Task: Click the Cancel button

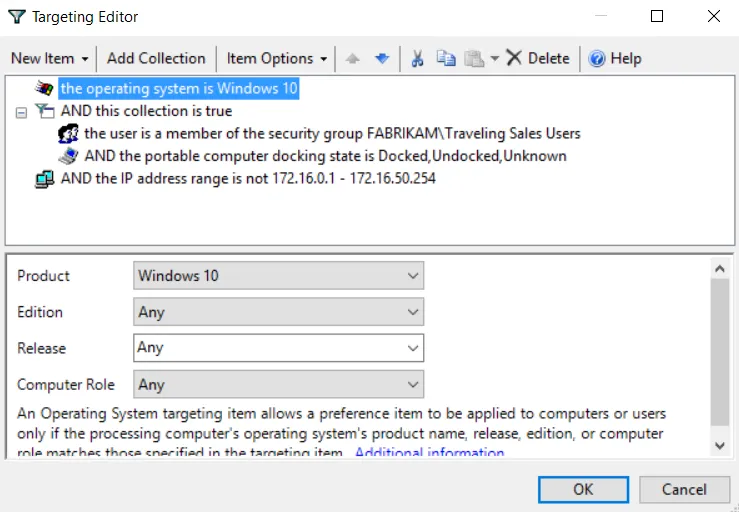Action: click(684, 489)
